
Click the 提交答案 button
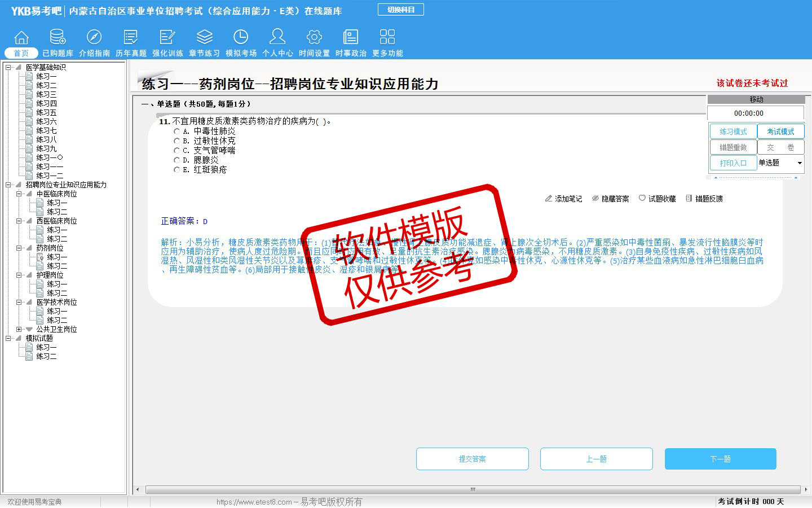472,459
